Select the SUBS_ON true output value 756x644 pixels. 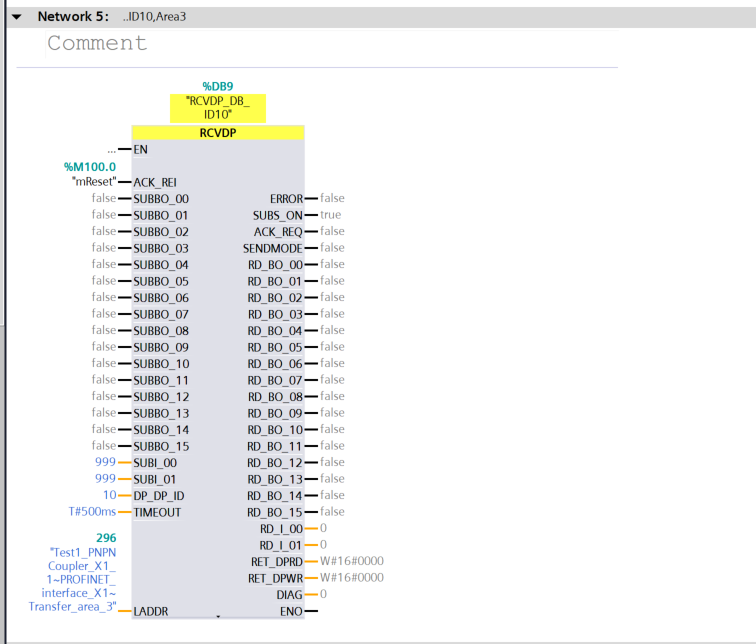330,215
